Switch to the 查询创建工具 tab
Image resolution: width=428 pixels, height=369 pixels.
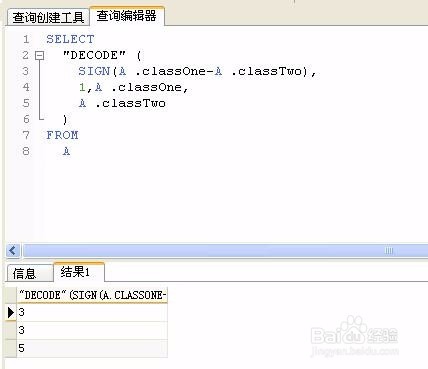[48, 17]
